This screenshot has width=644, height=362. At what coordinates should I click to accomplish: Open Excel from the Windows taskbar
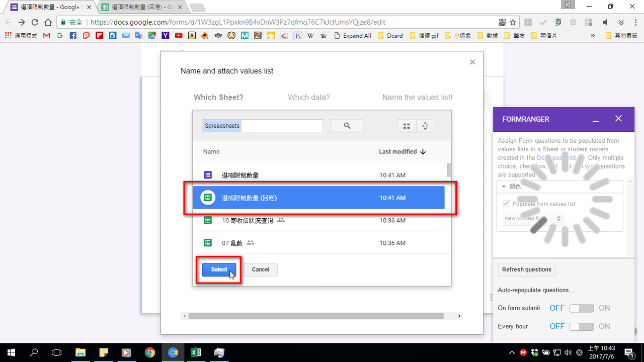click(196, 352)
